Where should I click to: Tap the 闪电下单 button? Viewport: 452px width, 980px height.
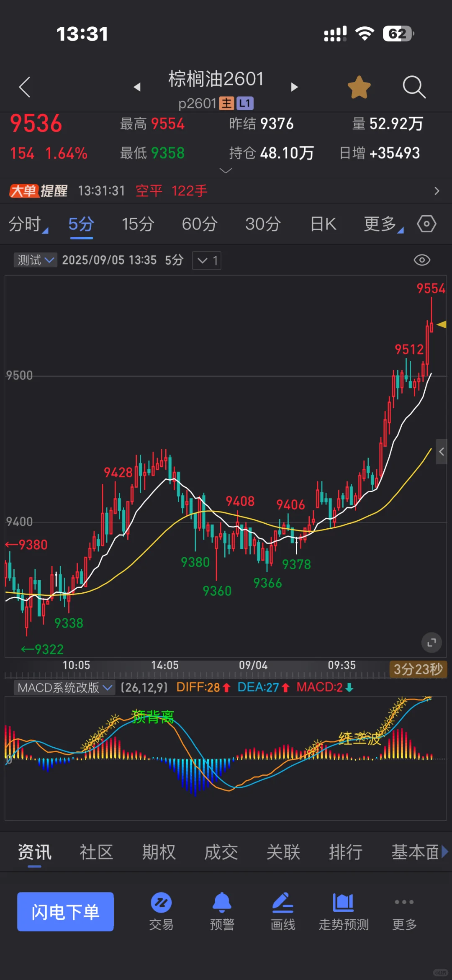65,912
